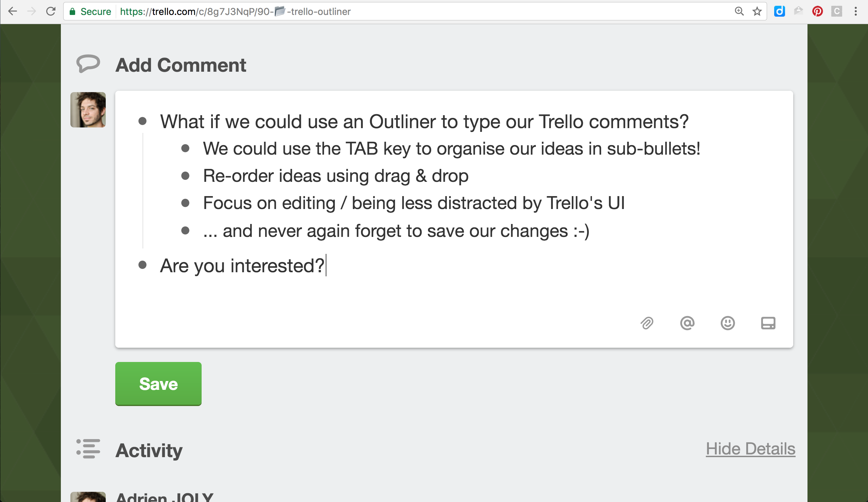Click the bullet before "Focus on editing"

tap(185, 203)
